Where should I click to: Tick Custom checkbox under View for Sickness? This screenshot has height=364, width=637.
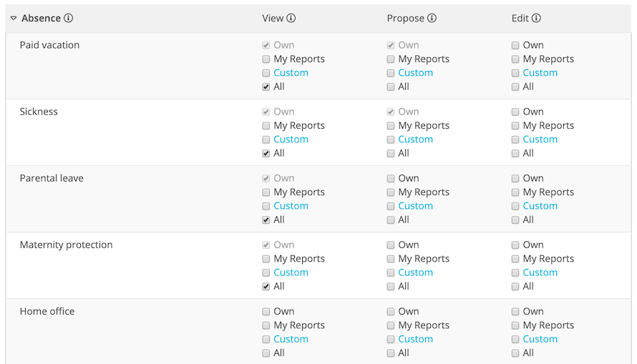coord(266,139)
